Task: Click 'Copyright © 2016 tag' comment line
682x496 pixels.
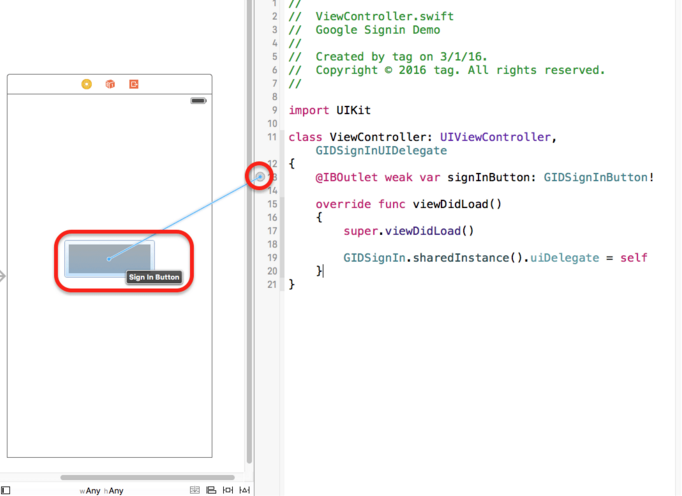Action: click(x=447, y=70)
